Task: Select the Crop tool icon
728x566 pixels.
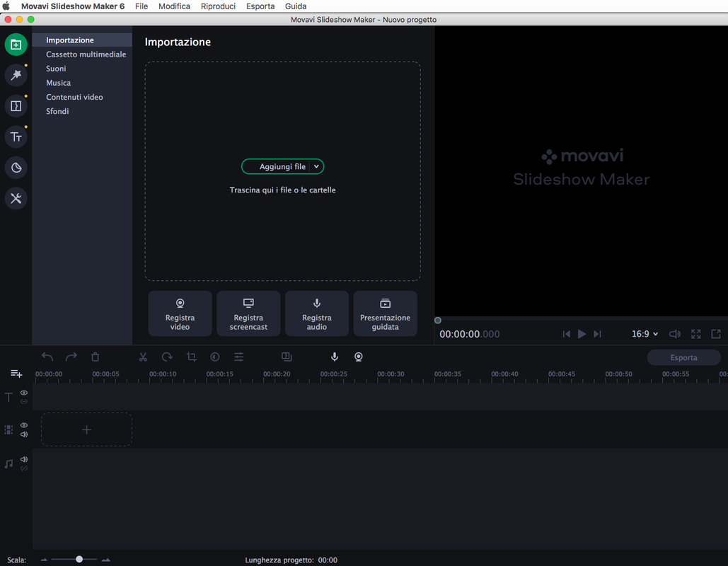Action: coord(191,357)
